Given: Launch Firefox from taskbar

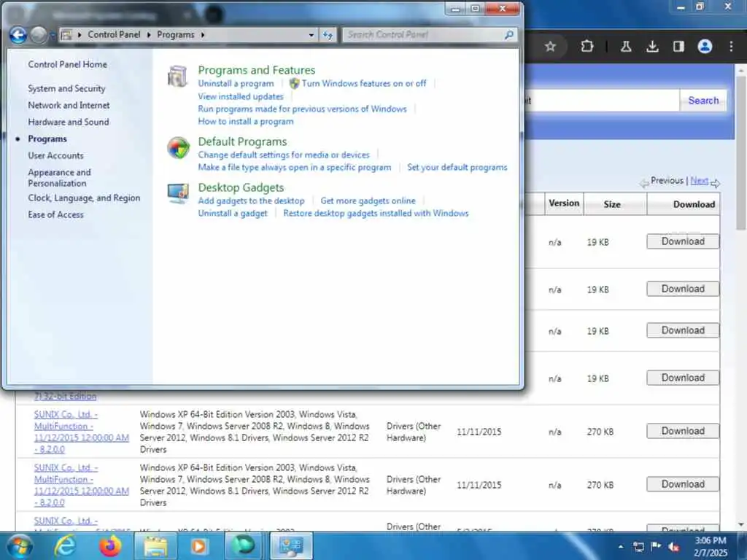Looking at the screenshot, I should [x=109, y=545].
